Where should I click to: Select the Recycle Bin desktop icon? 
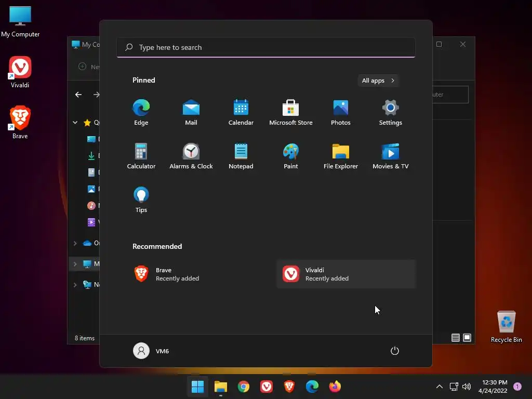coord(506,327)
